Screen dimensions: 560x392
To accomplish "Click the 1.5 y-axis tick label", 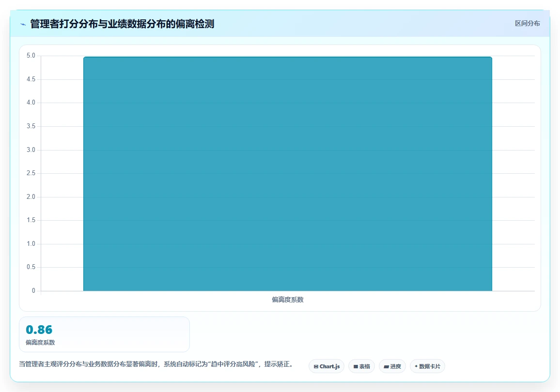I will click(x=31, y=220).
